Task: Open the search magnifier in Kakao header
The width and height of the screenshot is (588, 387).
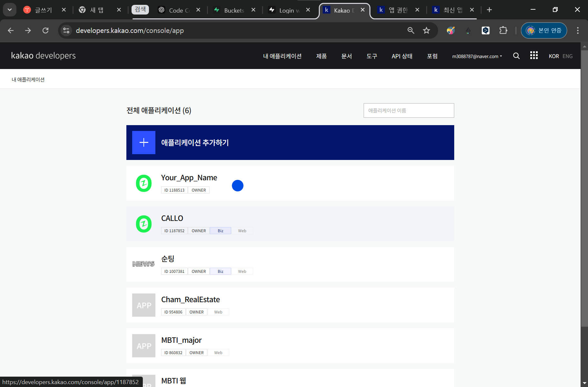Action: 516,56
